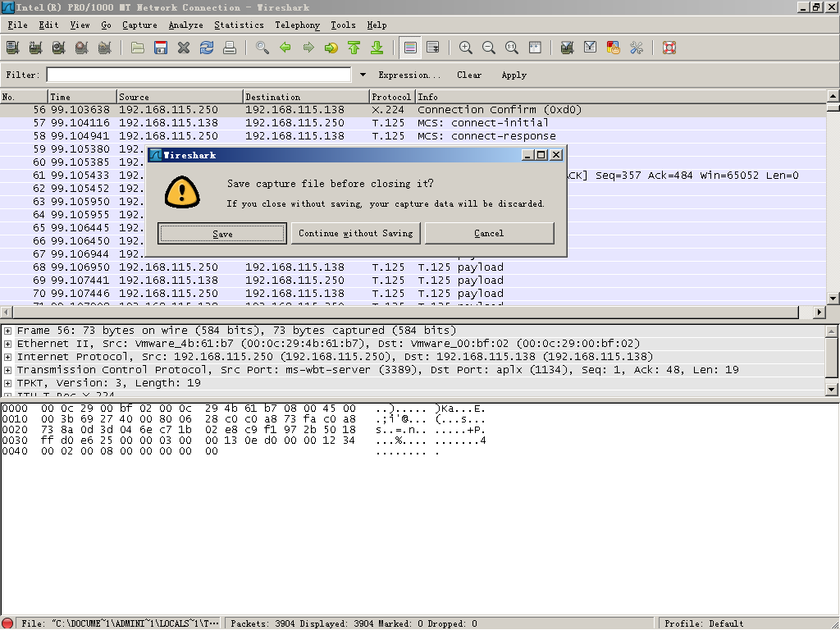
Task: Click Profile: Default in status bar
Action: click(x=703, y=623)
